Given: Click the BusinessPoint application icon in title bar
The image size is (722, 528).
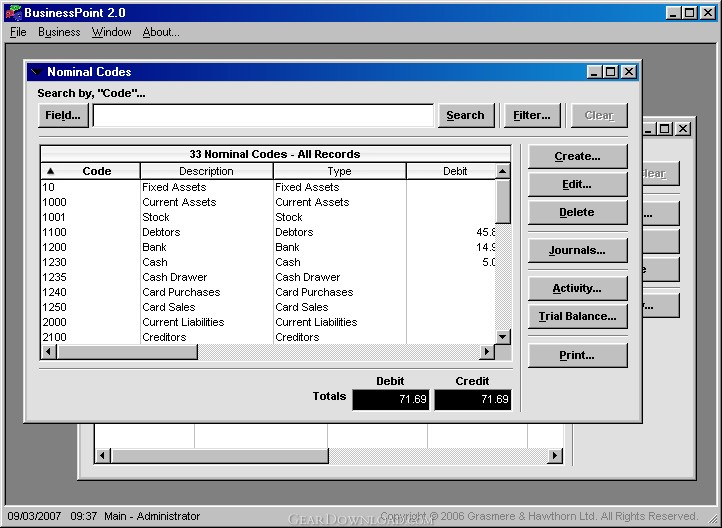Looking at the screenshot, I should [13, 12].
